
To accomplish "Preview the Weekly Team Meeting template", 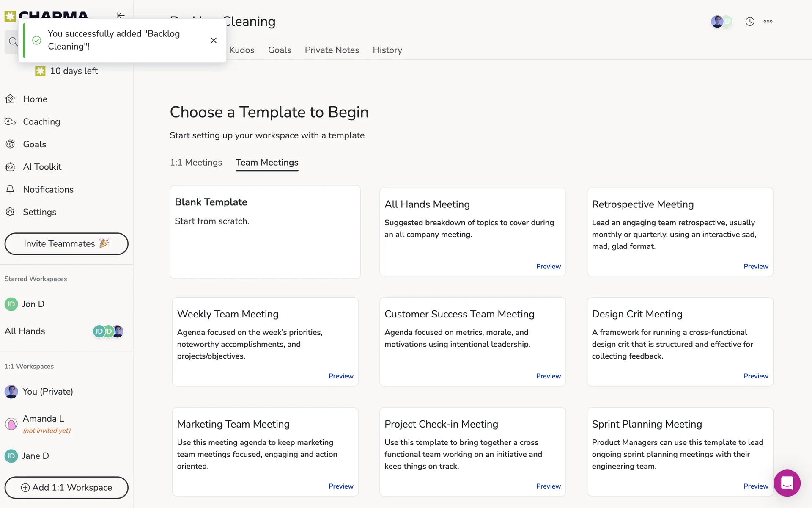I will tap(341, 376).
